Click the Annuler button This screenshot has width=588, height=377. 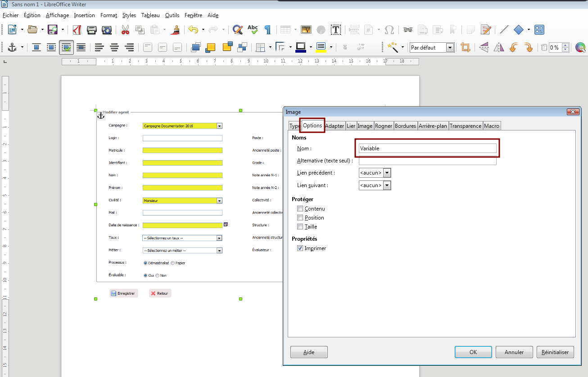(514, 352)
